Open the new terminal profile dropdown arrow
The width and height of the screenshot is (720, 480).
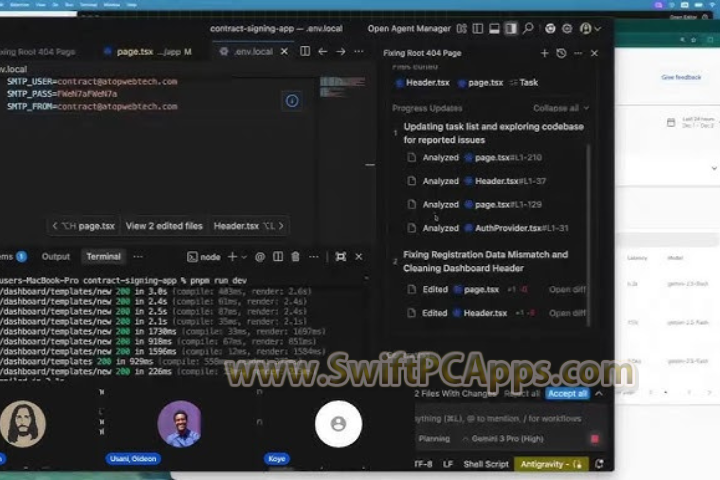(244, 257)
